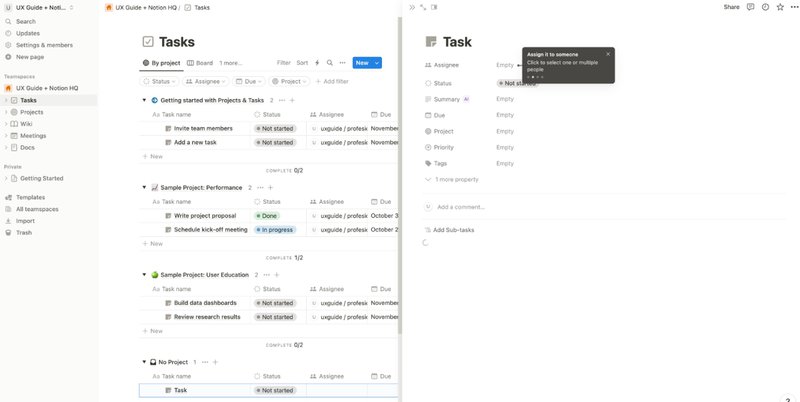800x402 pixels.
Task: Collapse the Sample Project: Performance group
Action: (144, 187)
